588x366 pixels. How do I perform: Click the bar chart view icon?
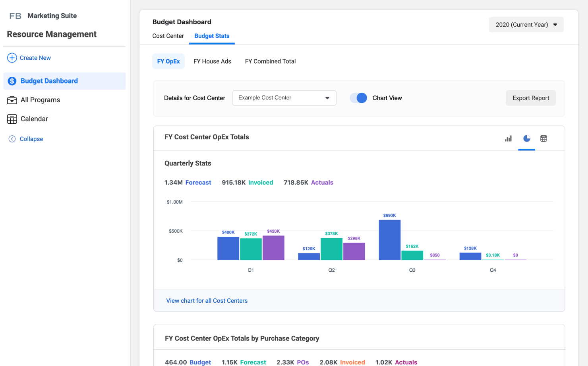pyautogui.click(x=508, y=138)
